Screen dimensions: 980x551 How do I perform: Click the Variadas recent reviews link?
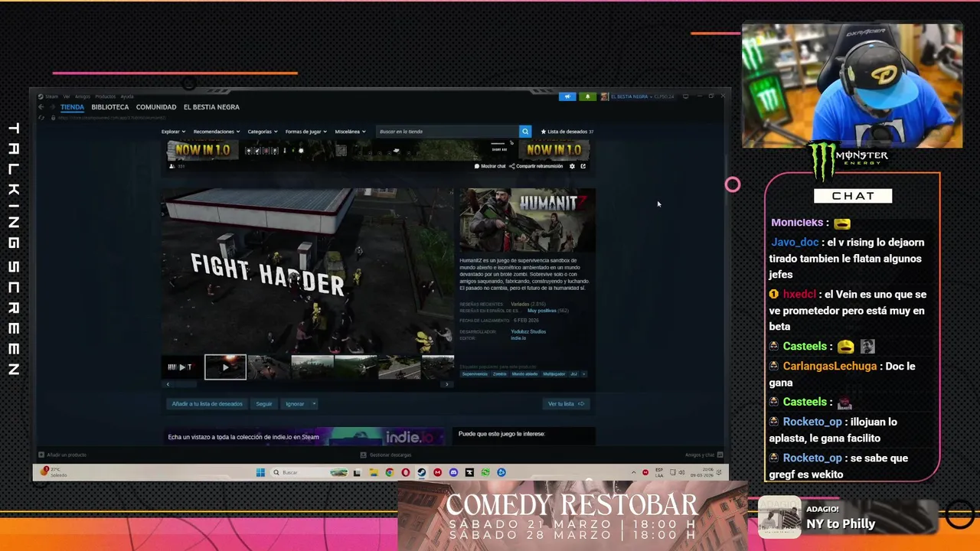520,305
